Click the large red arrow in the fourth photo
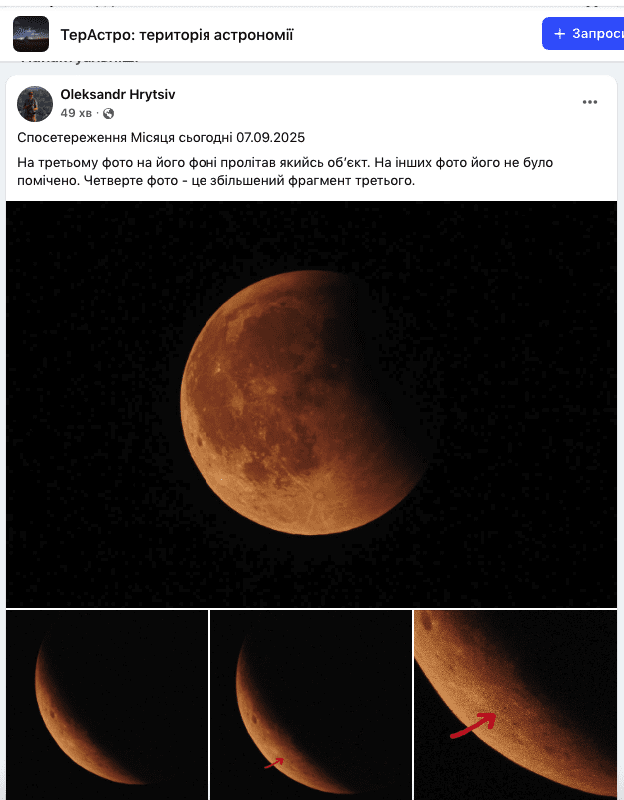The width and height of the screenshot is (624, 800). click(x=472, y=726)
